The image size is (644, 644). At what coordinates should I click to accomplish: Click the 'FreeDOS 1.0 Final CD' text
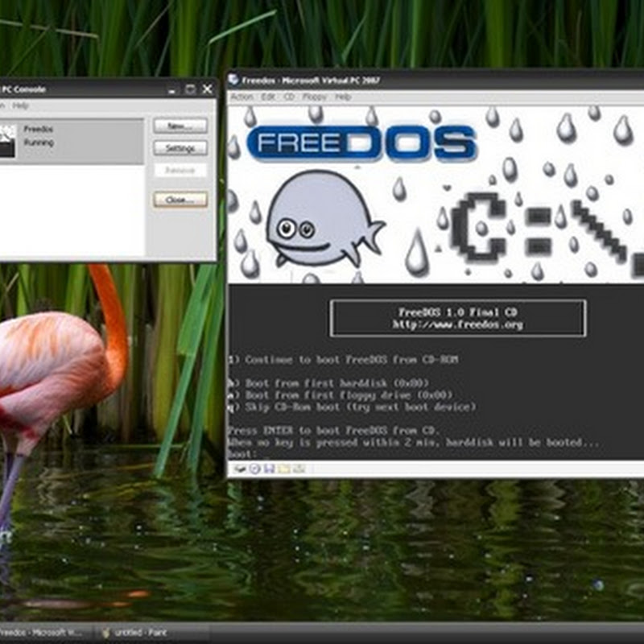[457, 312]
